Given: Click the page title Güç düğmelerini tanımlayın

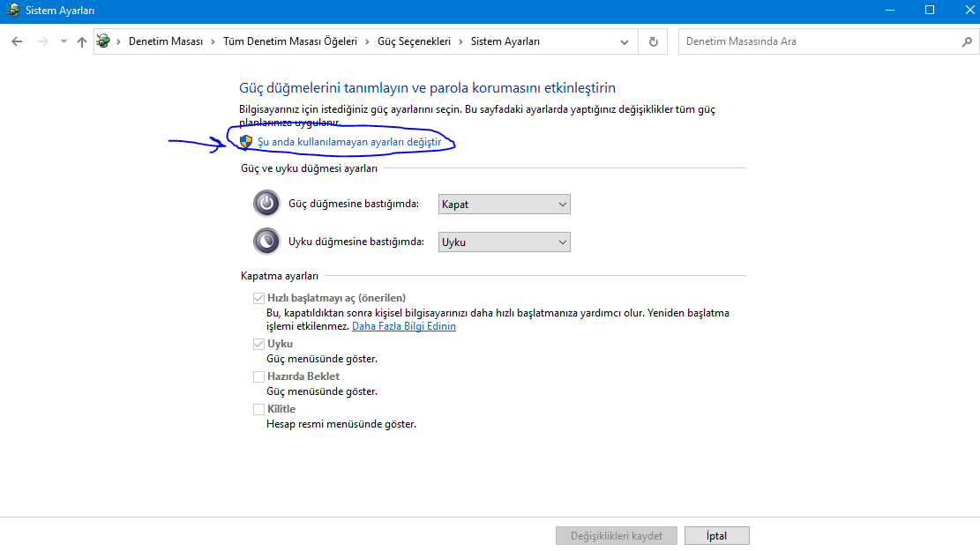Looking at the screenshot, I should [x=428, y=87].
